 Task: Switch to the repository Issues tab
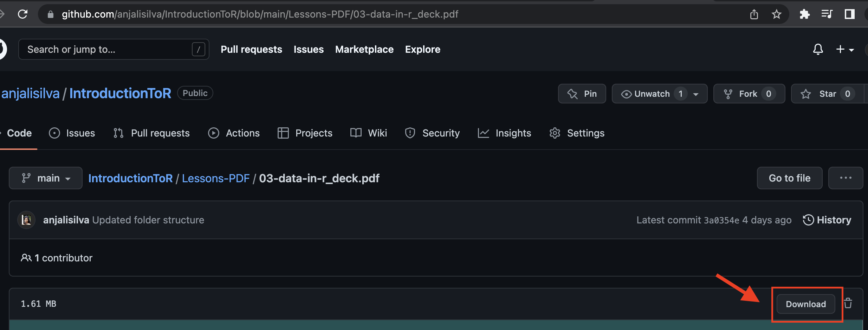(x=72, y=133)
